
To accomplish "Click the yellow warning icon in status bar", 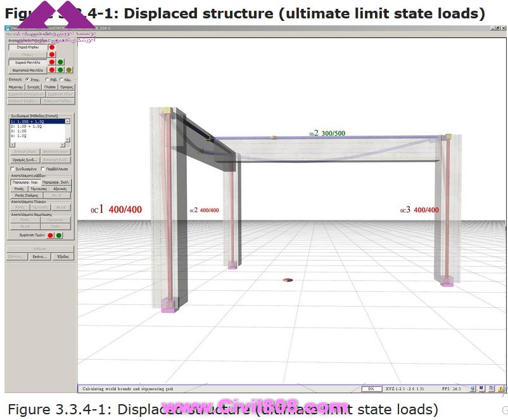I will (x=500, y=388).
